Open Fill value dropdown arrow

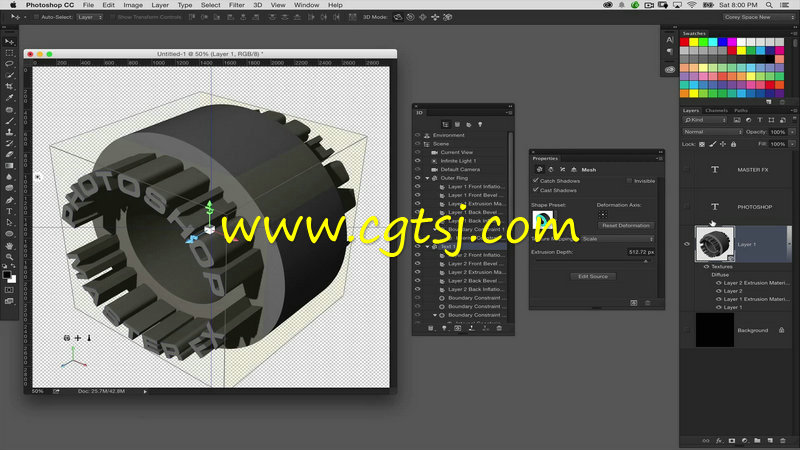pyautogui.click(x=792, y=144)
